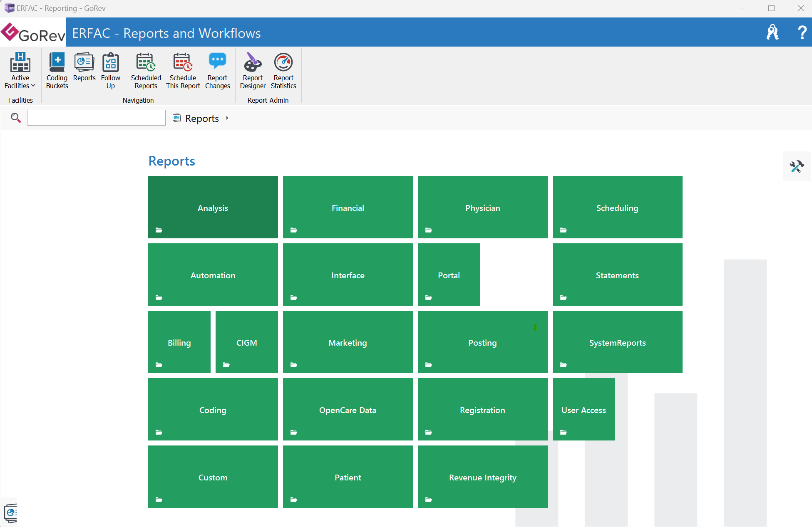Viewport: 812px width, 527px height.
Task: Open the Follow Up ribbon icon
Action: click(110, 70)
